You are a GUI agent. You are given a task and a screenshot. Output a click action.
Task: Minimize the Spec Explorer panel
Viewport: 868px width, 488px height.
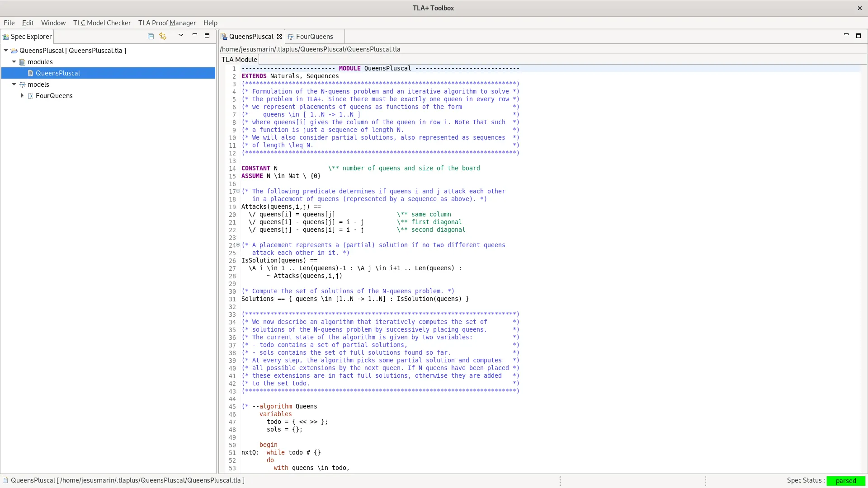coord(195,35)
